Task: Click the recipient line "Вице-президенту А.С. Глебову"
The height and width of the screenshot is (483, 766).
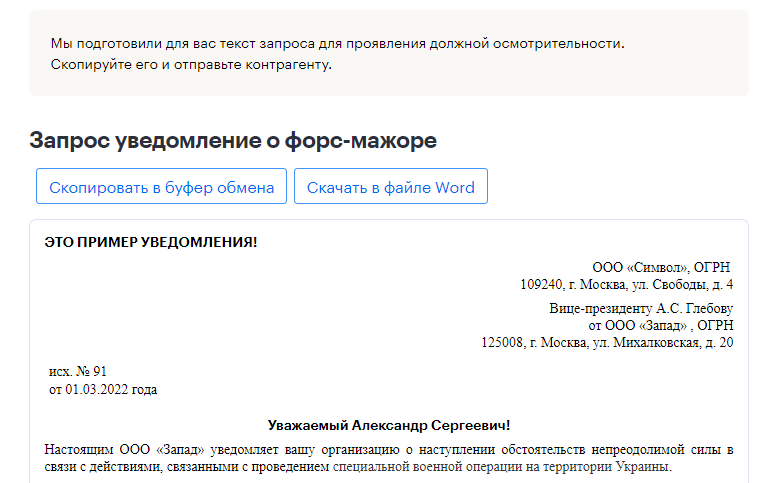Action: [641, 308]
